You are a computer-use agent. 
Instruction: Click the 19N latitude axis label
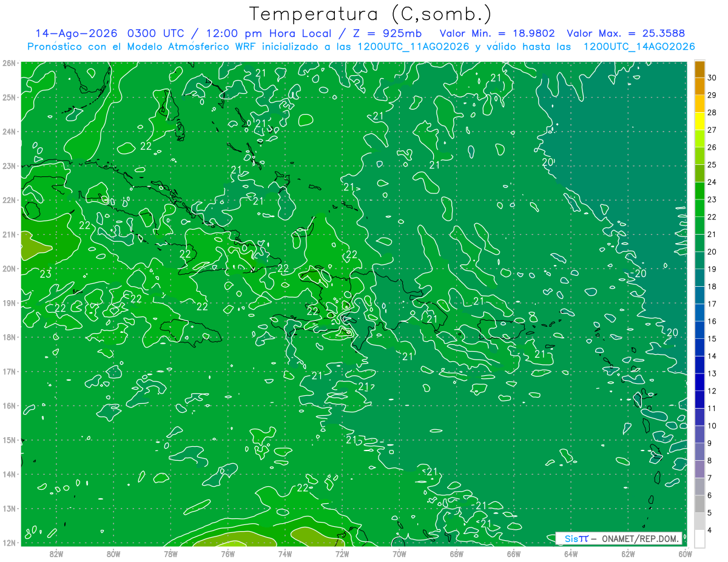(9, 303)
